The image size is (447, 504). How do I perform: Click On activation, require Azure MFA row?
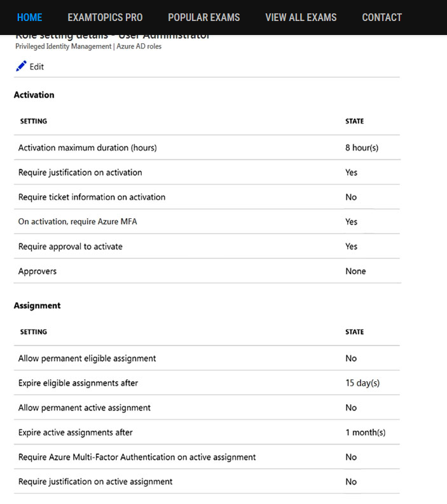pyautogui.click(x=207, y=221)
